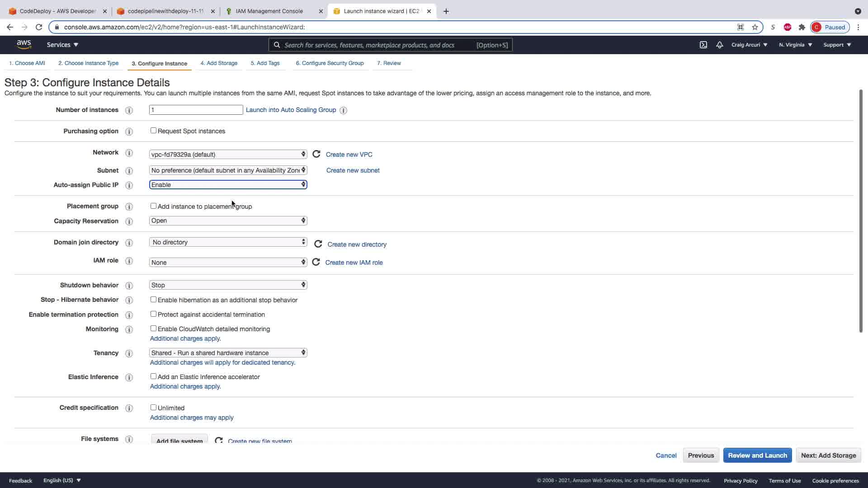Go to 4. Add Storage step
The width and height of the screenshot is (868, 488).
point(219,63)
